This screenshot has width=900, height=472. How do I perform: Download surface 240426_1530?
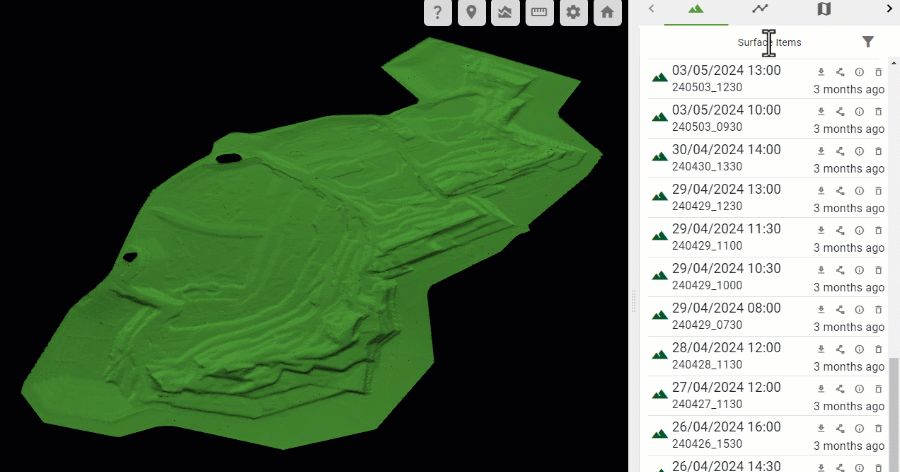click(821, 428)
